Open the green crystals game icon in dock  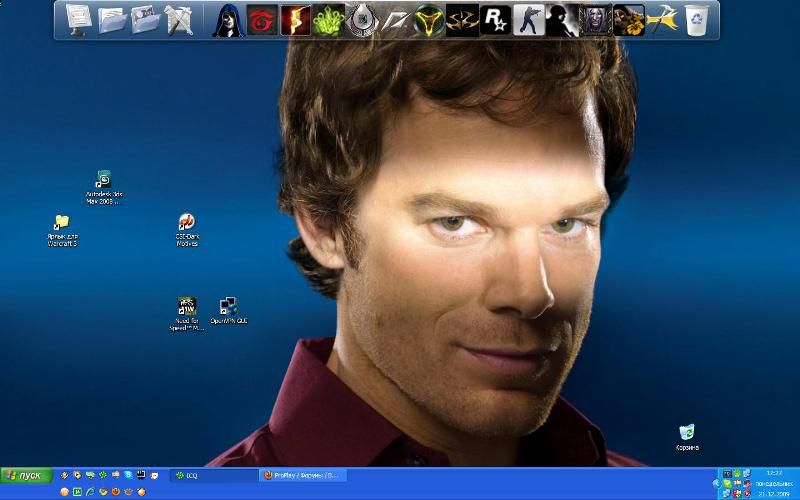tap(328, 19)
